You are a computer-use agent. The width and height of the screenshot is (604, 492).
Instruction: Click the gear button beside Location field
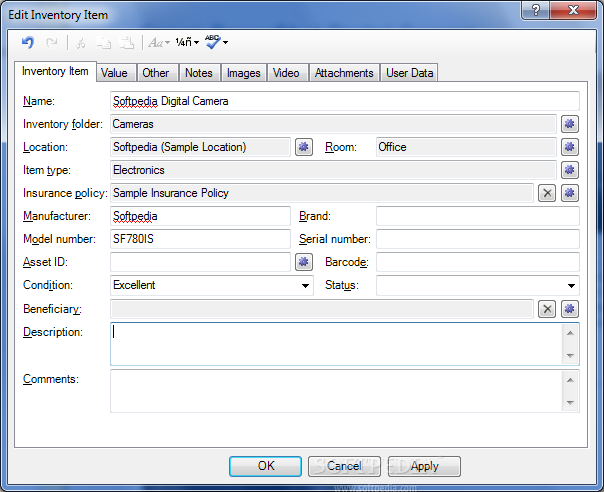point(304,147)
